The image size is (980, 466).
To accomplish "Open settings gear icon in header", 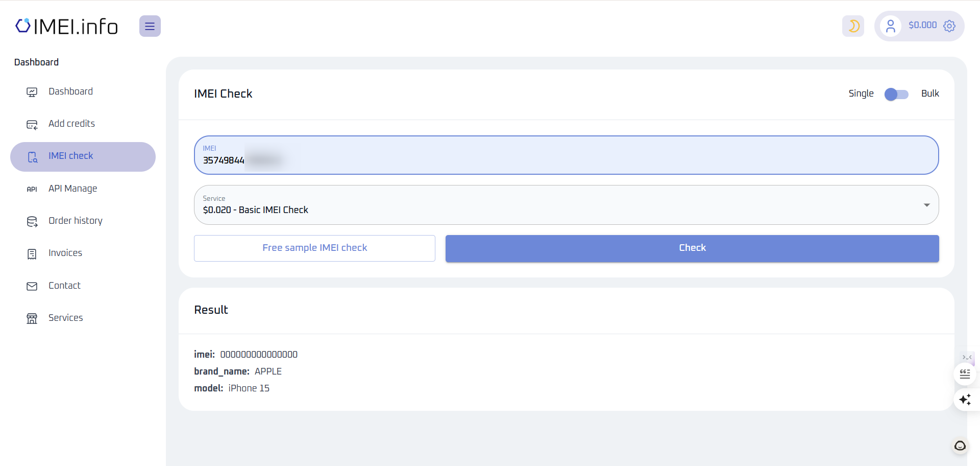I will click(x=949, y=26).
